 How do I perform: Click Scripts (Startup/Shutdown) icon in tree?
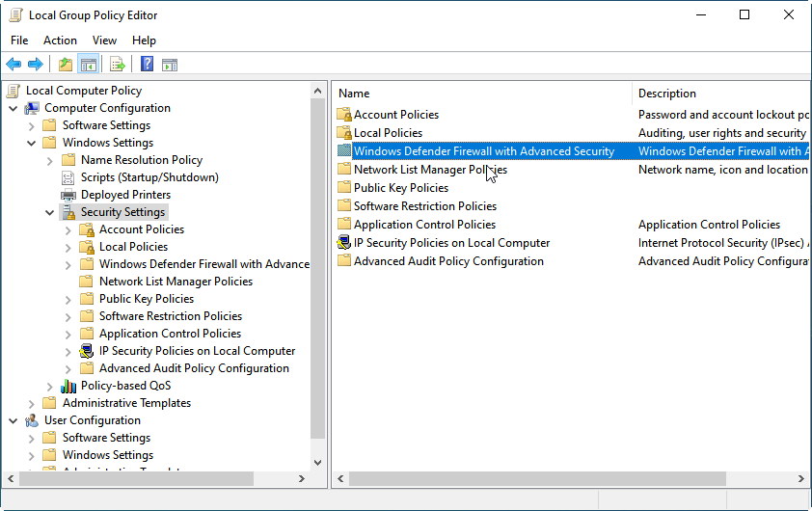click(x=68, y=177)
